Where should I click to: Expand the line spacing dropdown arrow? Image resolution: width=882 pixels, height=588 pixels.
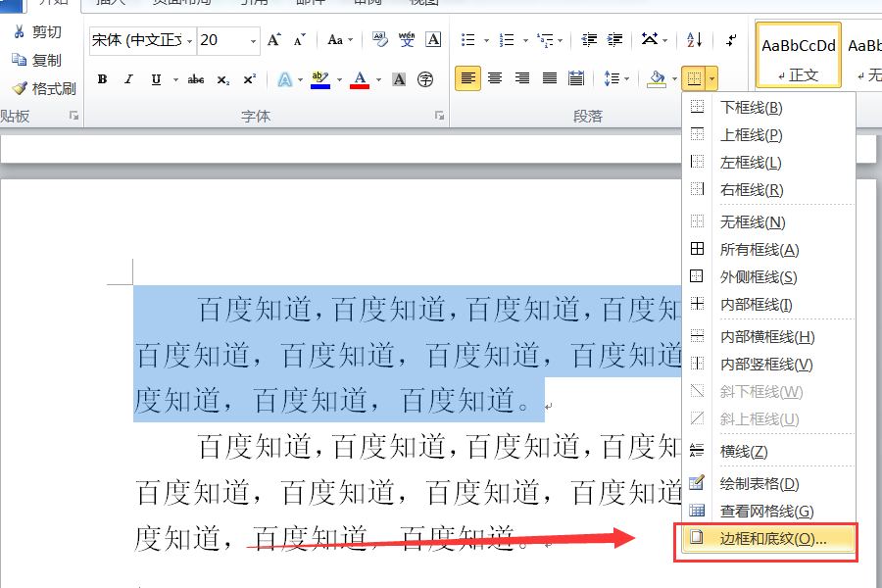pos(626,78)
